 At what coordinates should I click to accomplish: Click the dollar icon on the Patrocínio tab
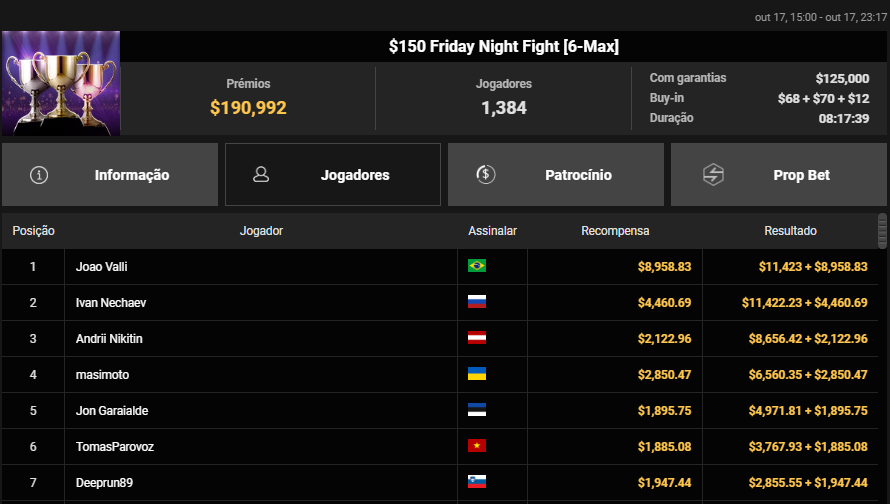pyautogui.click(x=485, y=175)
